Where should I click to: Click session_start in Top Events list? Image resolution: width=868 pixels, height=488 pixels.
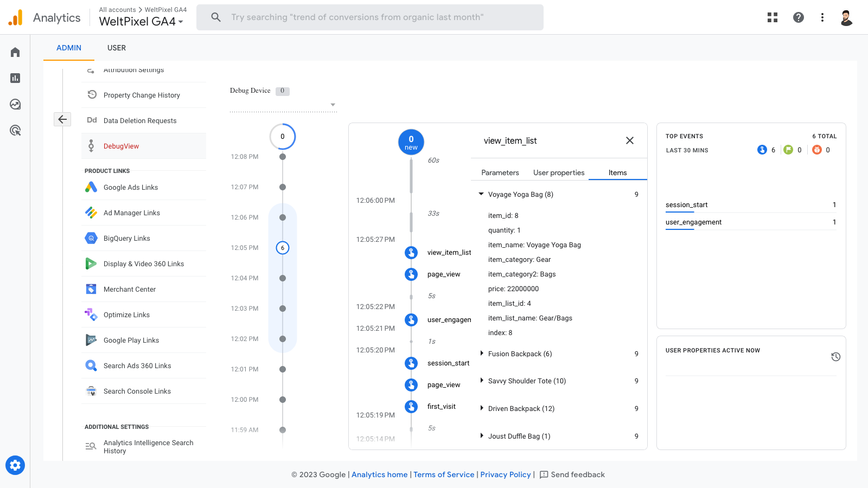coord(686,205)
